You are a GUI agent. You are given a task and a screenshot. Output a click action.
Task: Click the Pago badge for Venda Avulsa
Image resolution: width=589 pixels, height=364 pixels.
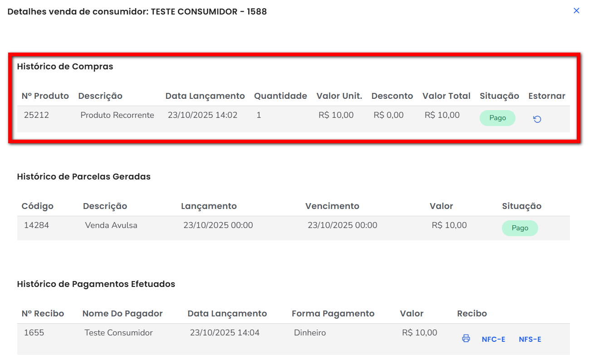coord(520,228)
